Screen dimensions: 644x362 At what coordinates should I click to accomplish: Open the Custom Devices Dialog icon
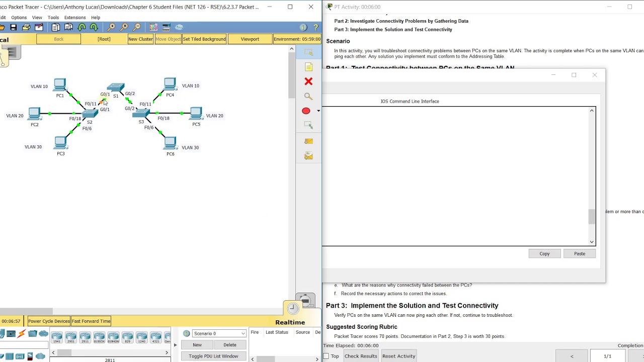166,27
